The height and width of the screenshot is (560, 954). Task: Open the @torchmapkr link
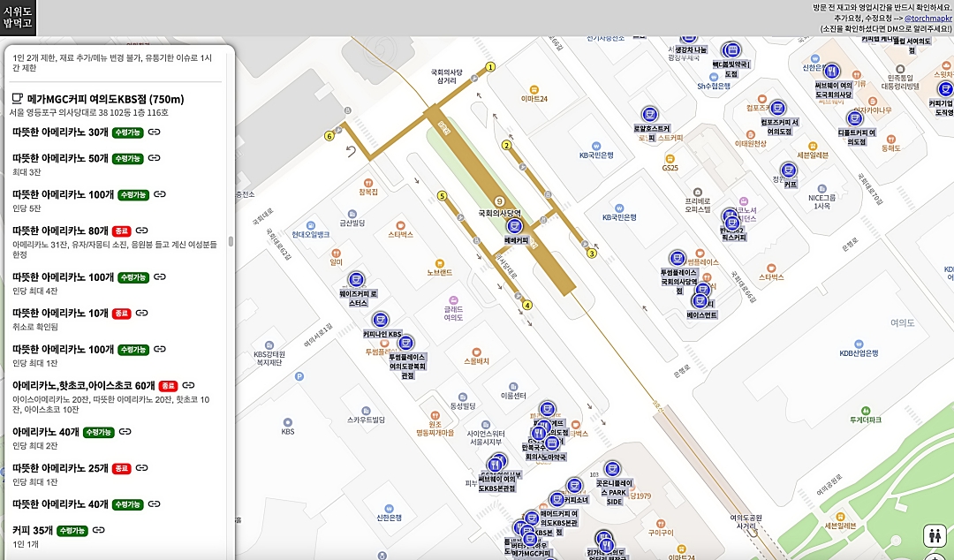click(927, 19)
